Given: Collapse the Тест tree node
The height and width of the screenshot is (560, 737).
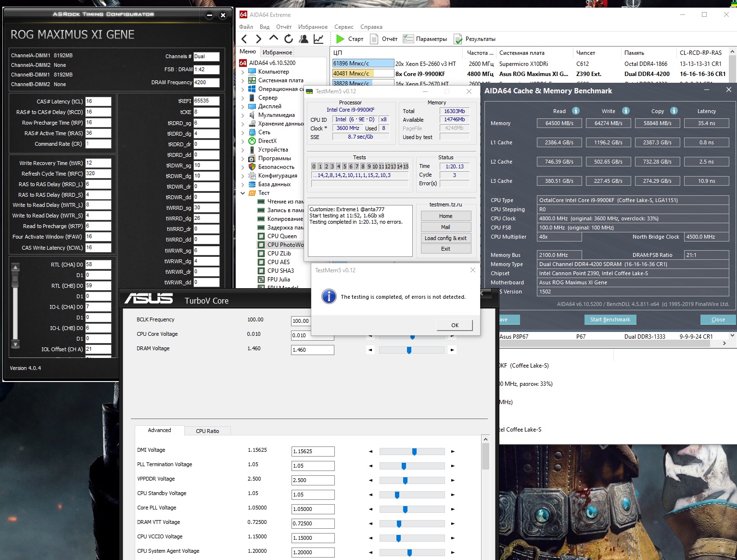Looking at the screenshot, I should [x=243, y=193].
